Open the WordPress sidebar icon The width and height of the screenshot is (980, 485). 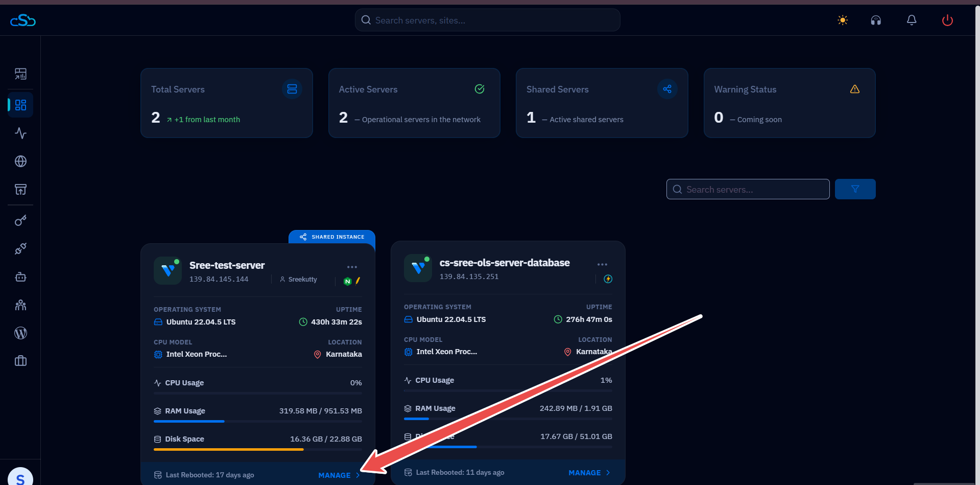click(x=20, y=333)
